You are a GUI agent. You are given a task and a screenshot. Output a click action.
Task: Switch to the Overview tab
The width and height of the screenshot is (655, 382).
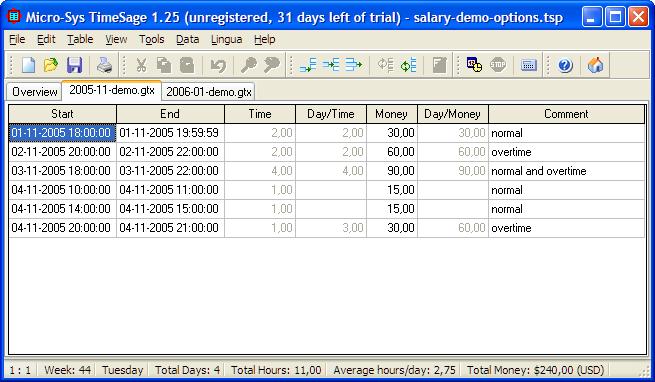pos(34,92)
